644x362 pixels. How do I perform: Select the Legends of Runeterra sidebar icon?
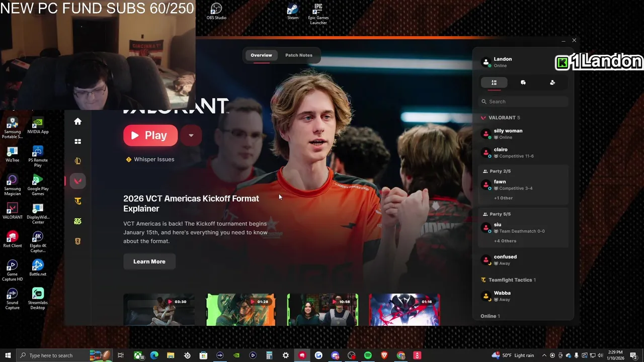tap(77, 241)
